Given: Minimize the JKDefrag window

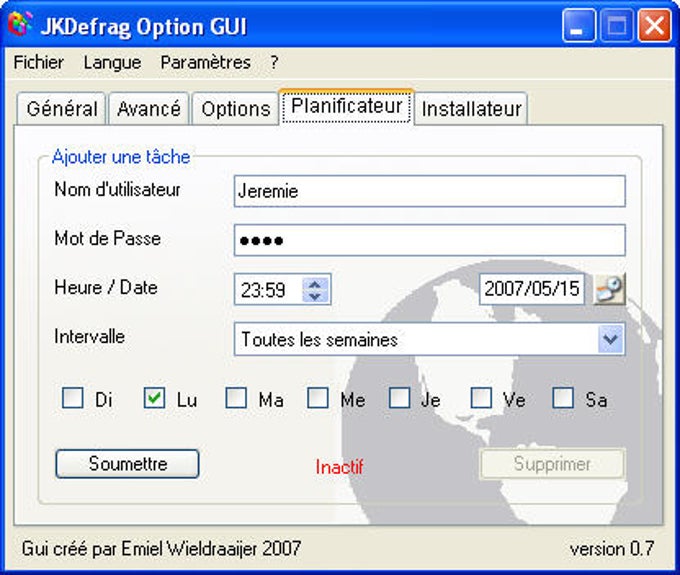Looking at the screenshot, I should [x=579, y=26].
